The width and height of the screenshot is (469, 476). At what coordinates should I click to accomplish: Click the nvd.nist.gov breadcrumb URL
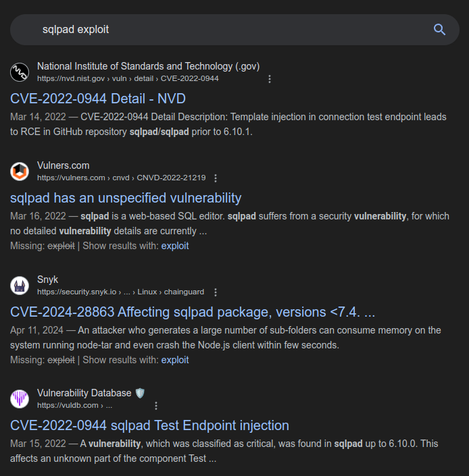click(x=128, y=79)
